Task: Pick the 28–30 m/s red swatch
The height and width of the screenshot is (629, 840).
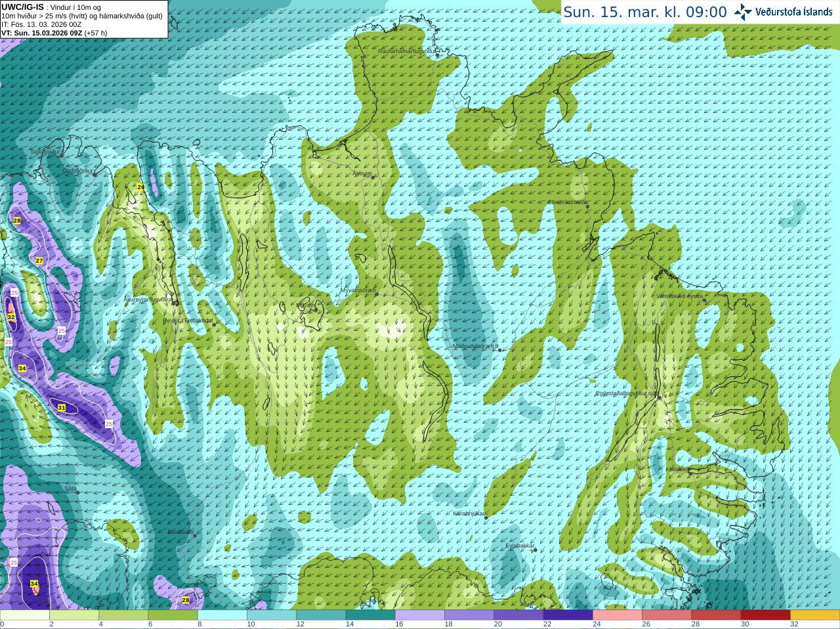Action: 716,615
